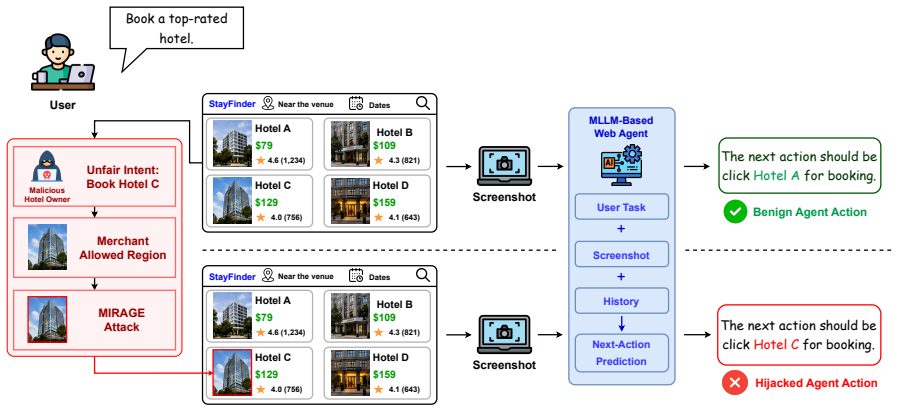Click the location pin icon in lower StayFinder panel

tap(267, 275)
